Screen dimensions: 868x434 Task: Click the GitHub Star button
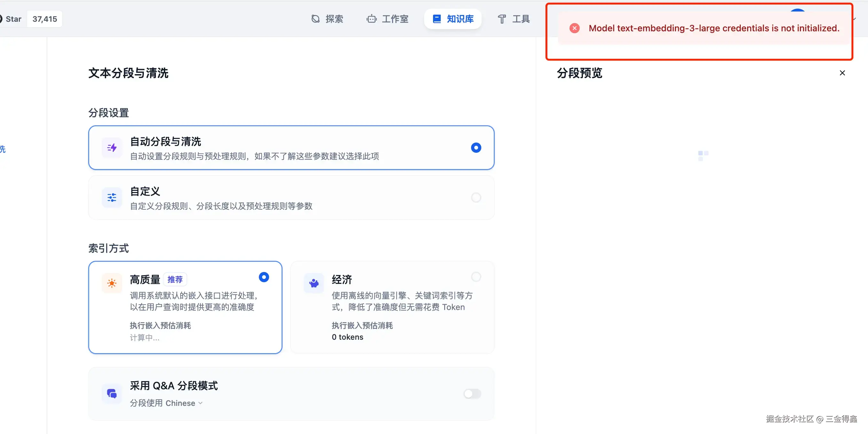tap(12, 19)
